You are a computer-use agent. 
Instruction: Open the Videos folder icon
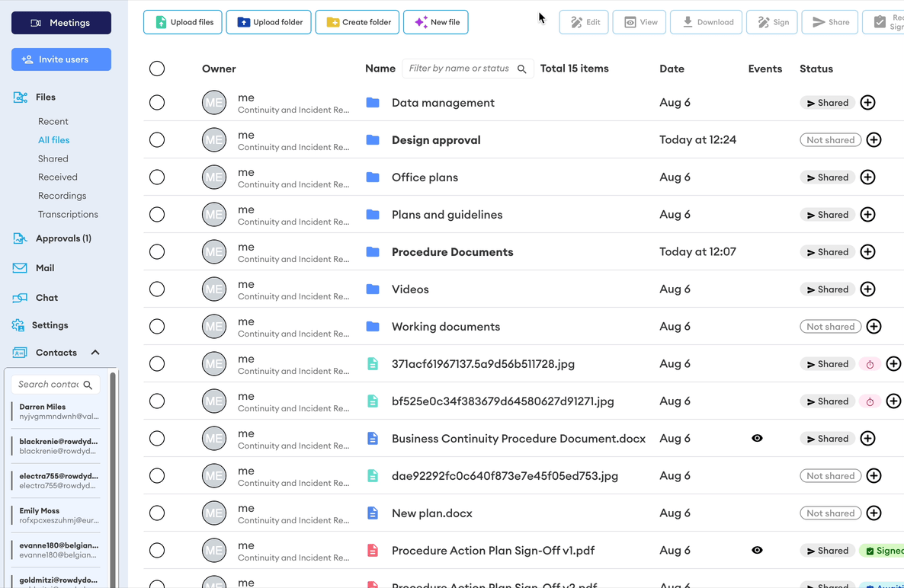(373, 289)
